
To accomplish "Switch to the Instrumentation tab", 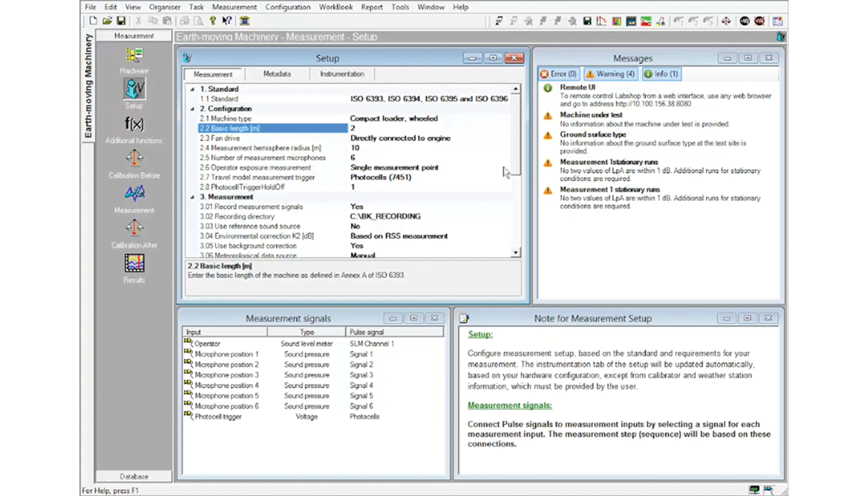I will pos(341,74).
